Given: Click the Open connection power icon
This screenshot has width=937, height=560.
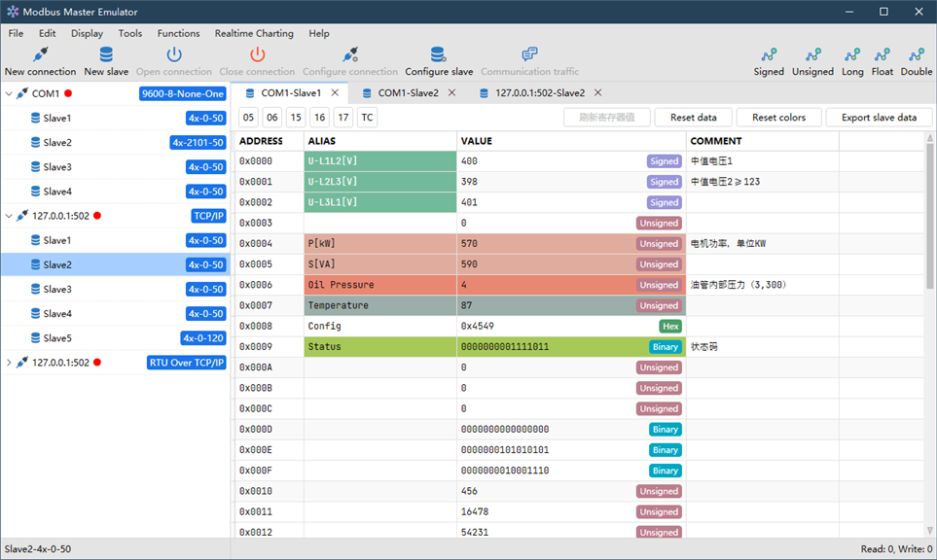Looking at the screenshot, I should coord(174,54).
